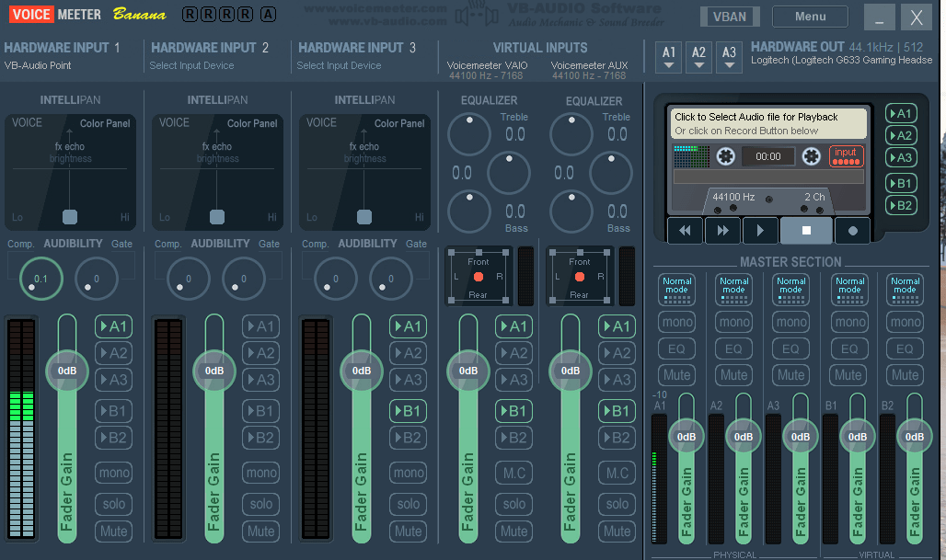The height and width of the screenshot is (560, 946).
Task: Stop the cassette recorder playback
Action: 806,230
